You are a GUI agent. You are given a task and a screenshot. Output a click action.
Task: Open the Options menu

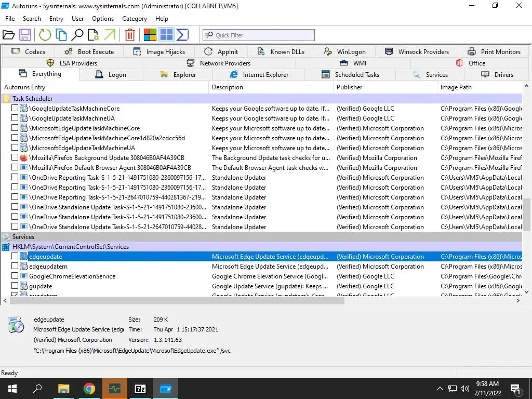click(x=103, y=19)
